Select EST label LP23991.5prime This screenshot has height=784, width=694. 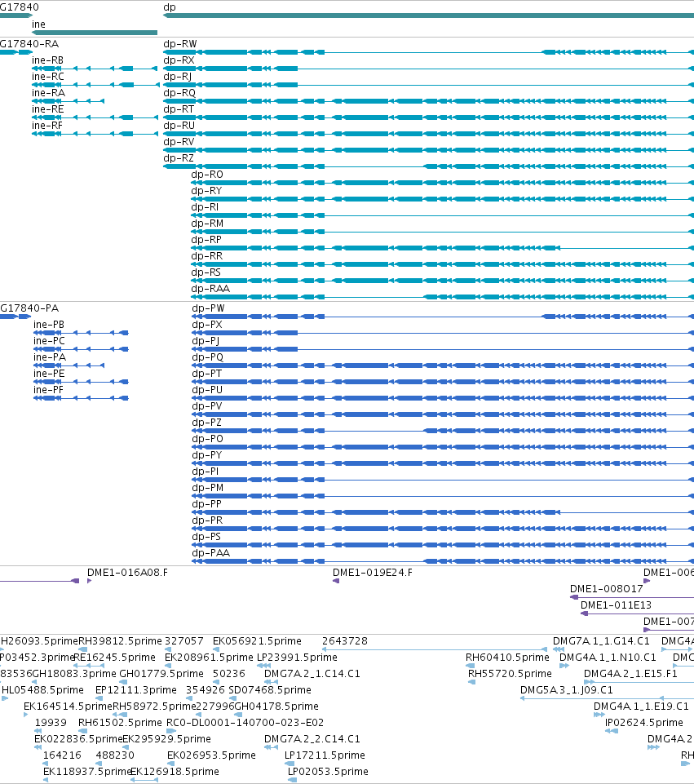coord(298,658)
